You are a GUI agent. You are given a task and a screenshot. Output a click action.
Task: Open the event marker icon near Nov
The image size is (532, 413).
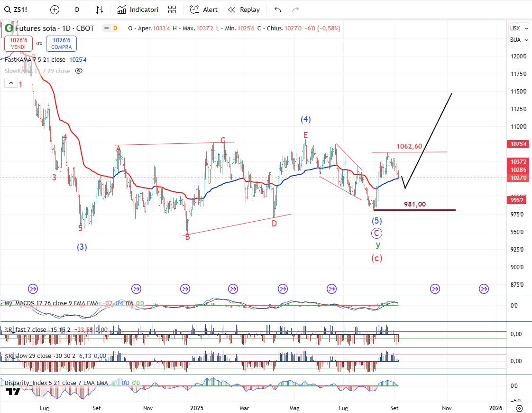[x=136, y=289]
